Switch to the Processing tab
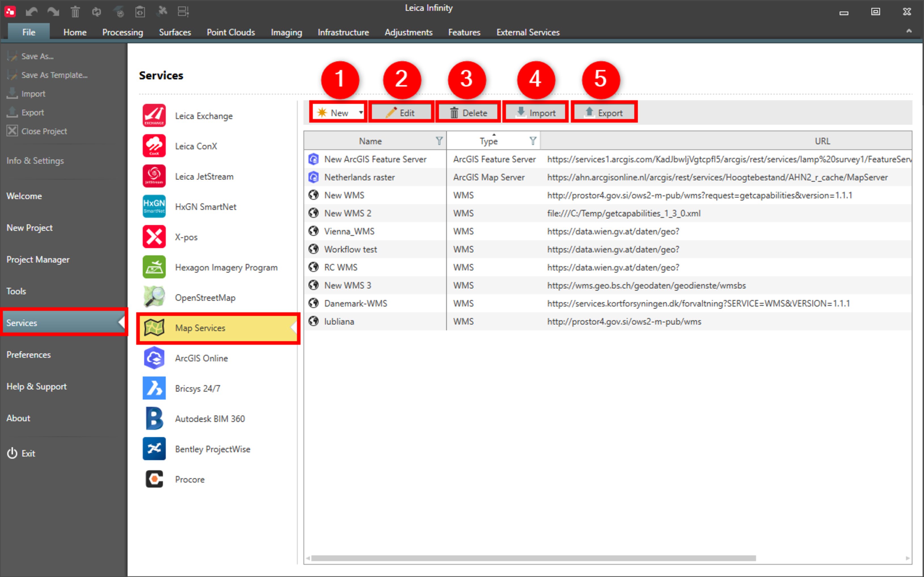 click(123, 32)
